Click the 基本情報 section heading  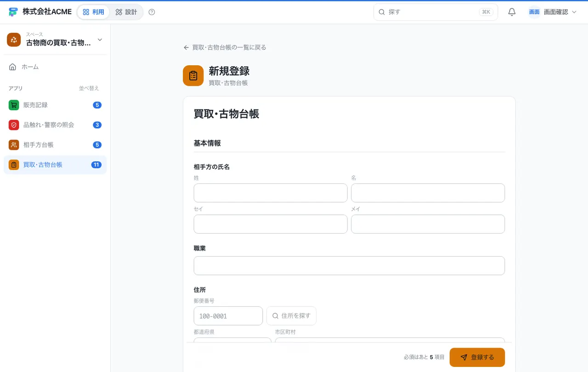pyautogui.click(x=207, y=143)
